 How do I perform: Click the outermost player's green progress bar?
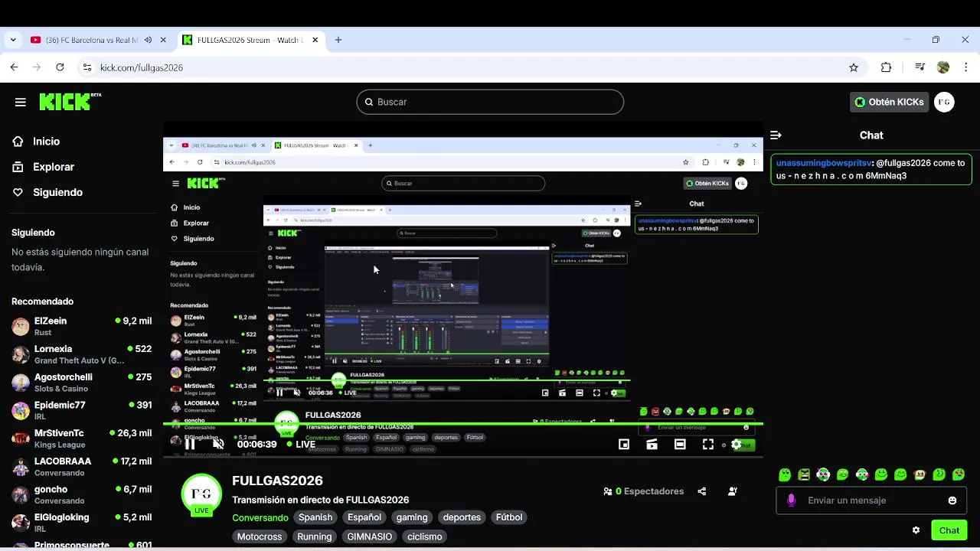[x=463, y=423]
